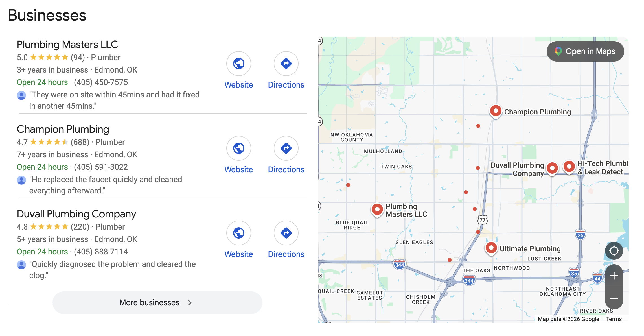Click the More businesses button

(x=157, y=302)
